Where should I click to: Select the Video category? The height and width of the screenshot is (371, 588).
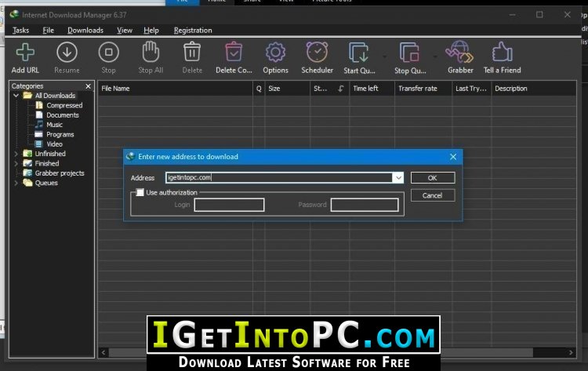(x=54, y=144)
